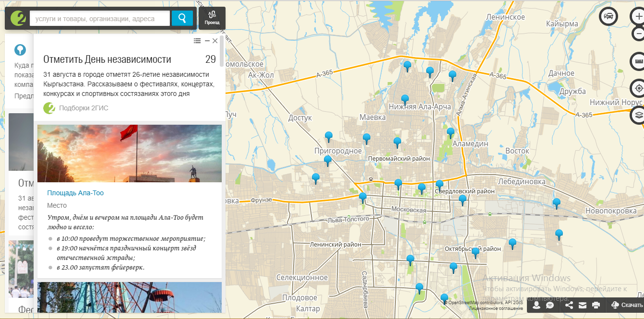Viewport: 644px width, 319px height.
Task: Open the Подборки 2ГИС link
Action: pos(83,108)
